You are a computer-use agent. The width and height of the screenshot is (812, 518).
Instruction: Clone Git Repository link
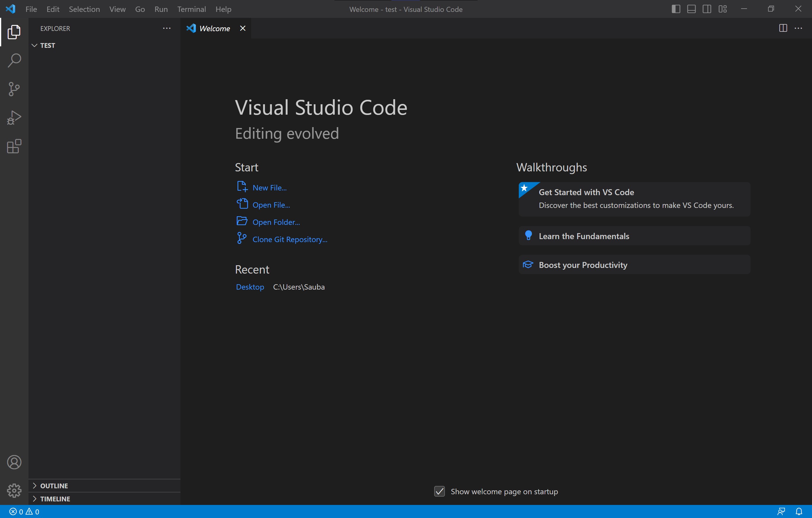coord(289,239)
